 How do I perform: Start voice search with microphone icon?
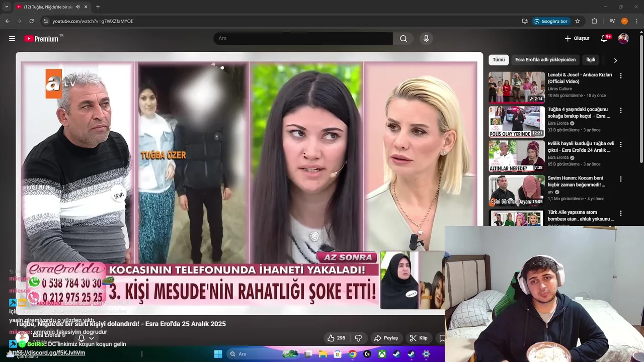[426, 39]
